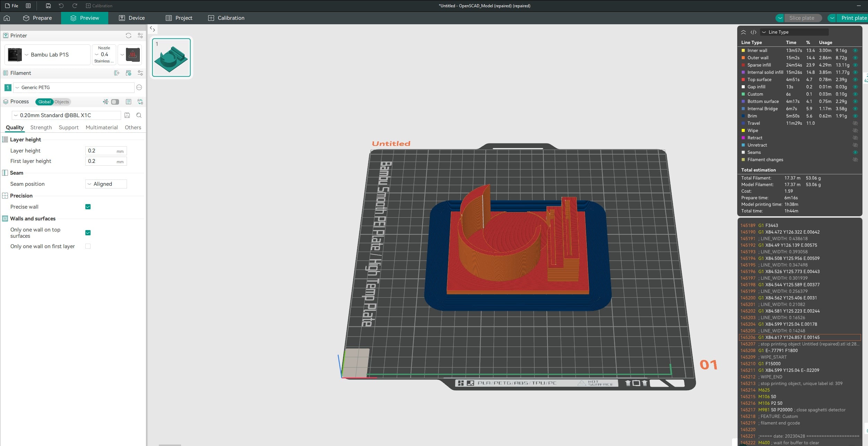Image resolution: width=868 pixels, height=446 pixels.
Task: Switch to the Support settings tab
Action: tap(69, 128)
